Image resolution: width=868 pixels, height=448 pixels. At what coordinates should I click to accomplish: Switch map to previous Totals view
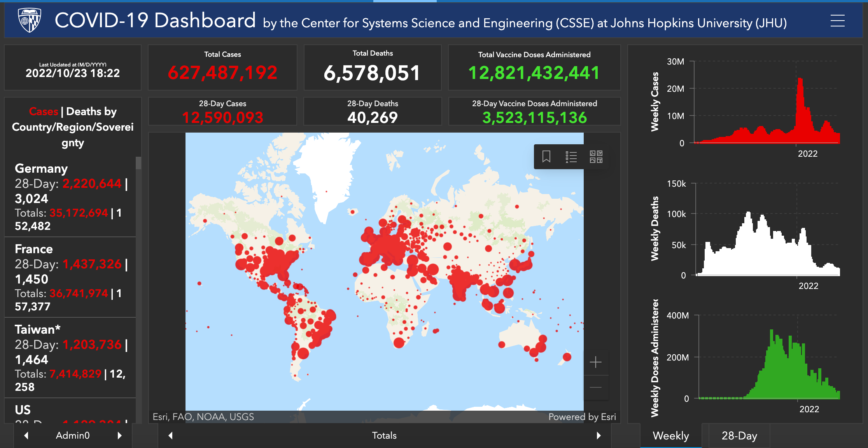pyautogui.click(x=170, y=436)
